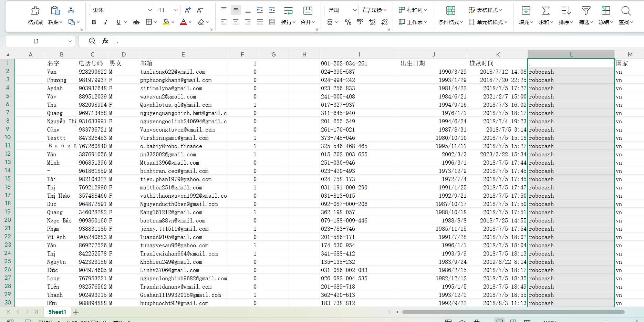
Task: Click the Merge cells (合并) icon
Action: tap(308, 11)
